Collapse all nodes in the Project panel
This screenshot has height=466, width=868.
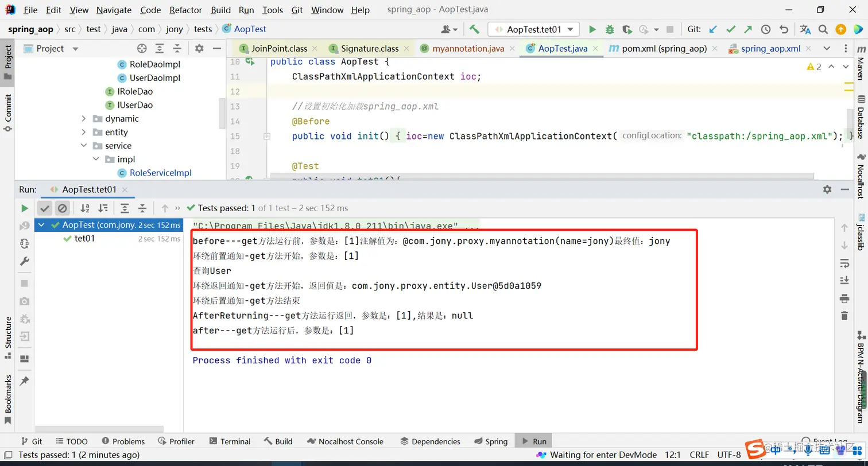tap(177, 49)
